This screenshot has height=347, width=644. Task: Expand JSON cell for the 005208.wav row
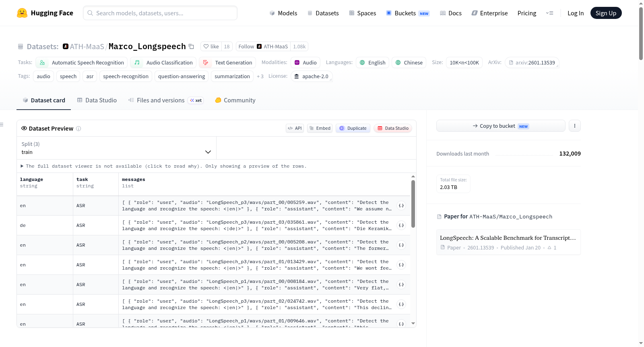401,245
